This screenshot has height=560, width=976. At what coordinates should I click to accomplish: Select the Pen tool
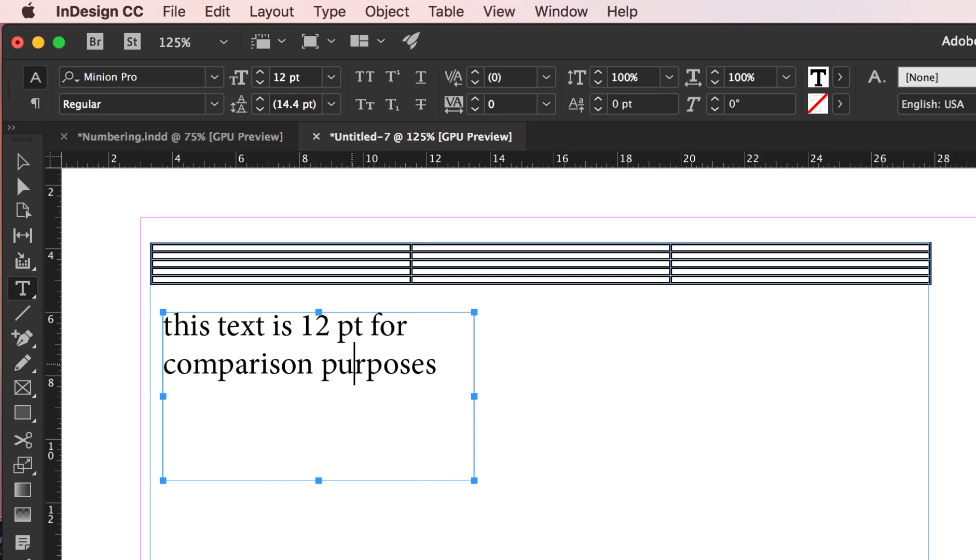pyautogui.click(x=23, y=338)
